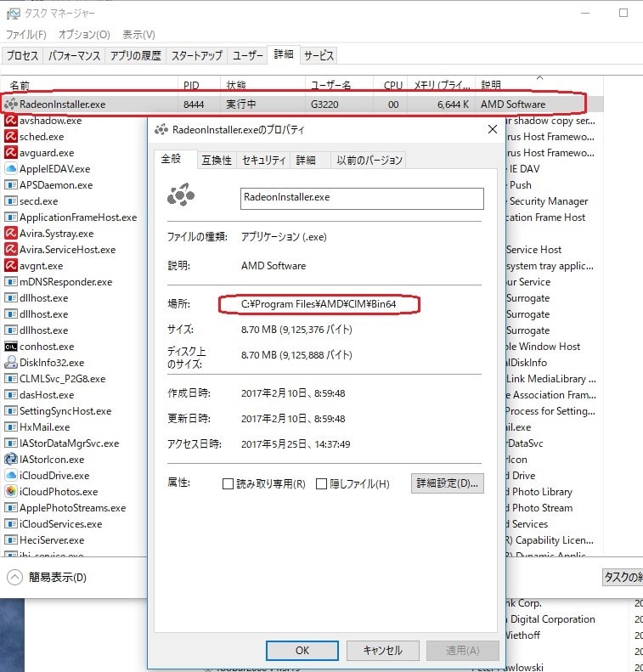Click the Avira icon beside Avira.ServiceHost.exe

tap(11, 250)
